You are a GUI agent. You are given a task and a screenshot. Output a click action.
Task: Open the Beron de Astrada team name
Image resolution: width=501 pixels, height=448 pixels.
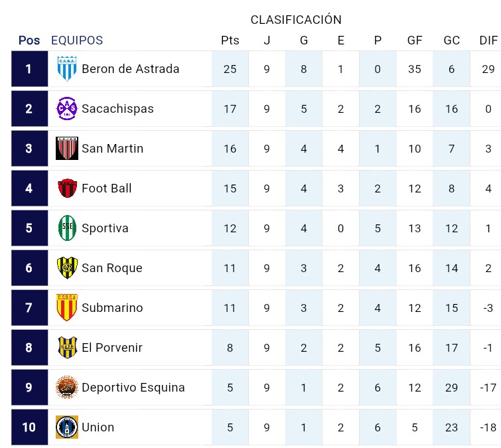coord(130,69)
